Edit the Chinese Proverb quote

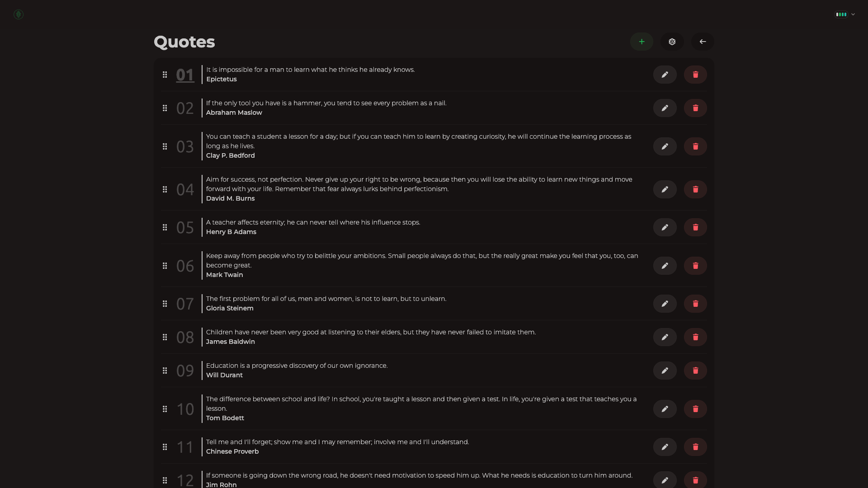(665, 447)
